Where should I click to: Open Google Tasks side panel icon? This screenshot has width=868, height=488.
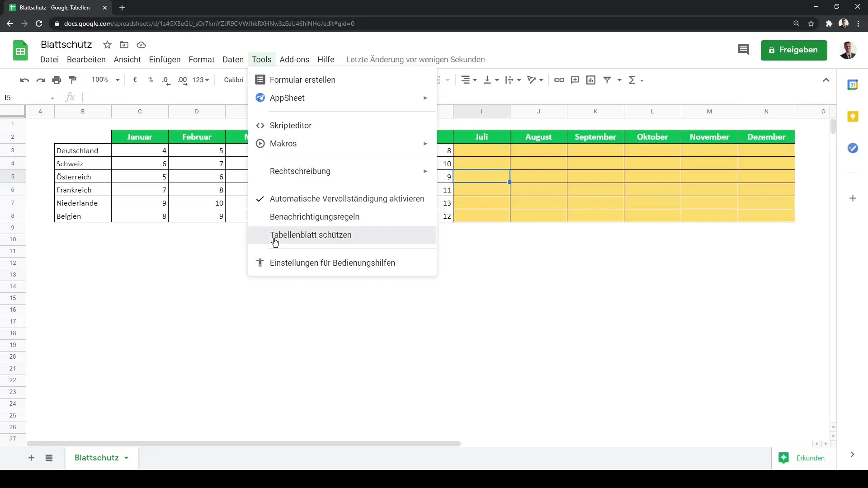tap(853, 148)
